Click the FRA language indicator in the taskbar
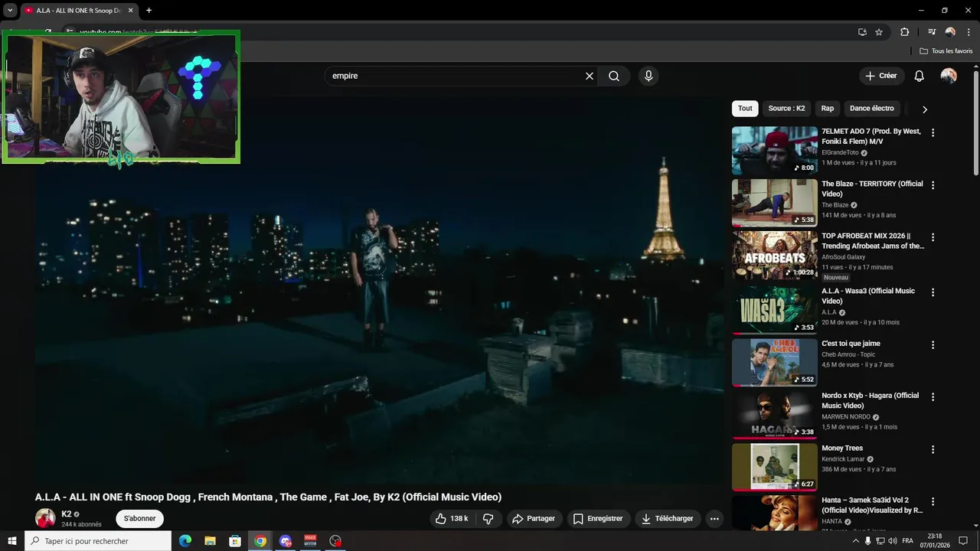 (x=908, y=541)
